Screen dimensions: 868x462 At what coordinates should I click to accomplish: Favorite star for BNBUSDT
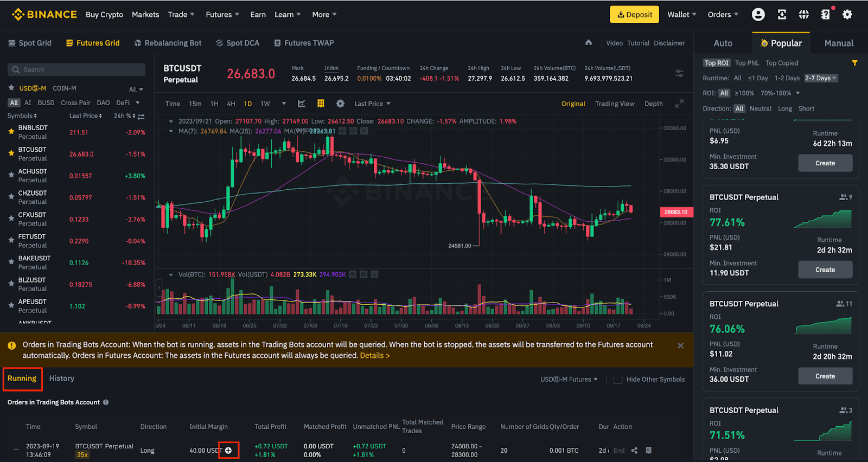[x=11, y=132]
